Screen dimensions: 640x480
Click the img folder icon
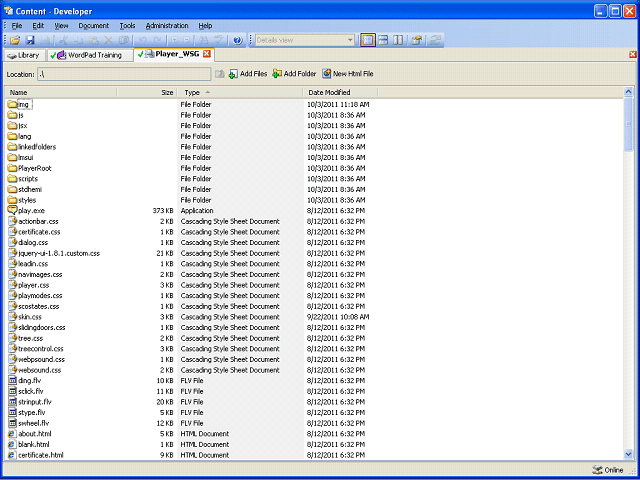(13, 104)
